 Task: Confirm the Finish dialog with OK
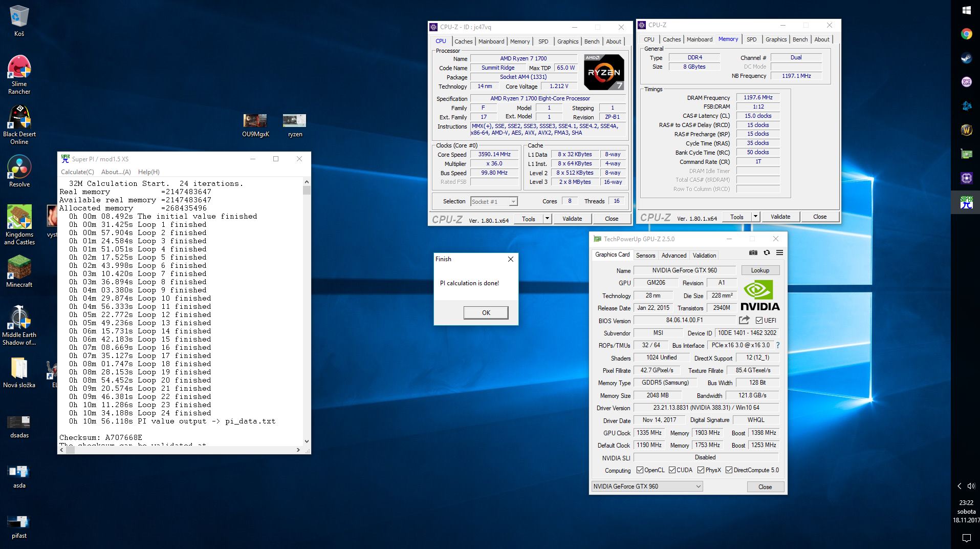pos(486,312)
